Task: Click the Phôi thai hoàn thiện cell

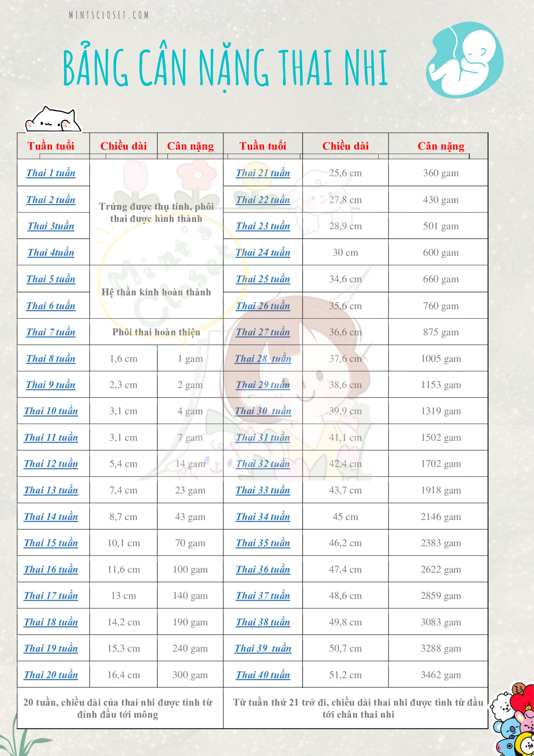Action: (x=156, y=332)
